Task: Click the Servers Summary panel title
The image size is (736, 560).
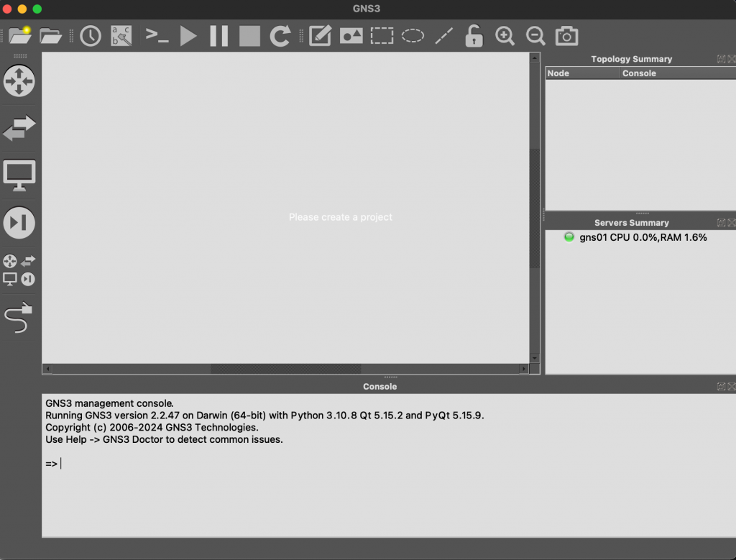Action: [631, 223]
